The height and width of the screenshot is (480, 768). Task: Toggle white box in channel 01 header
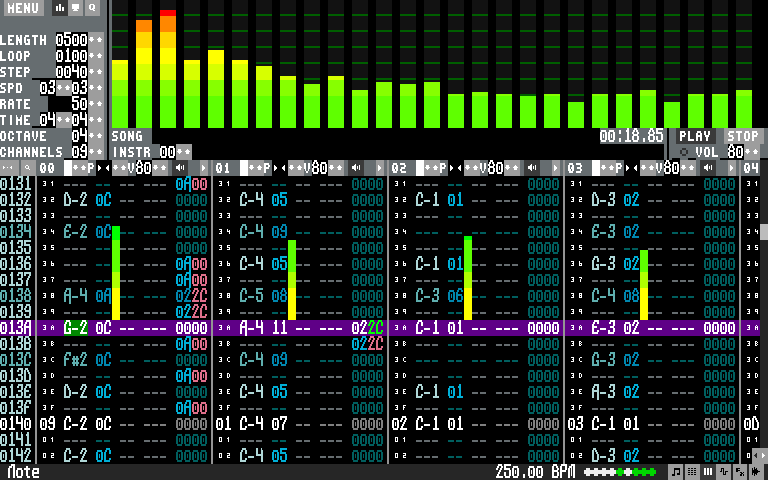point(244,168)
